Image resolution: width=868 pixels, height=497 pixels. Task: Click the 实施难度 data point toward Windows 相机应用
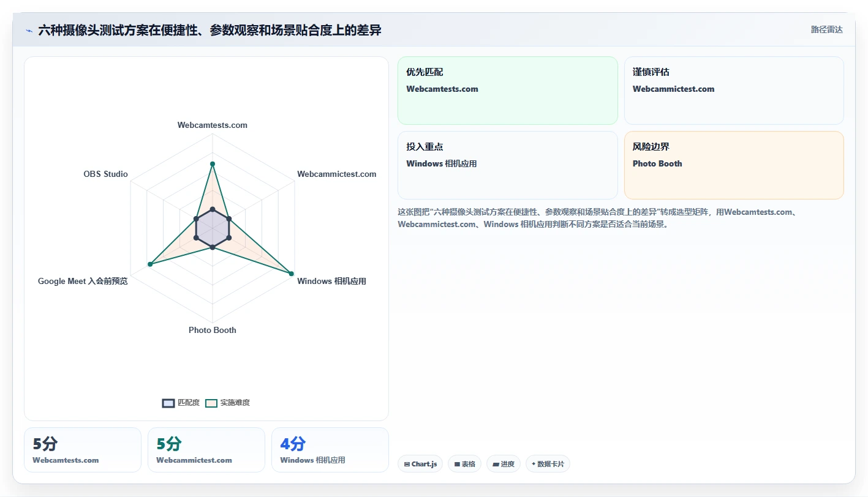(x=291, y=274)
